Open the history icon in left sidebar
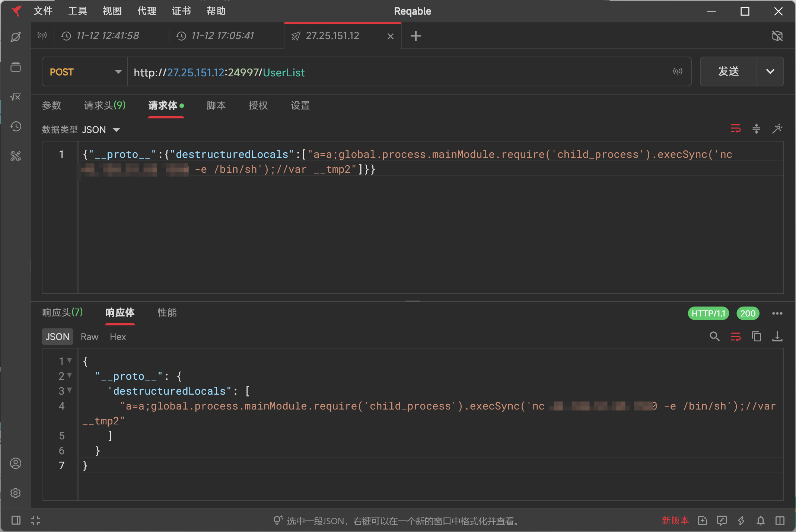The width and height of the screenshot is (796, 532). [x=16, y=127]
